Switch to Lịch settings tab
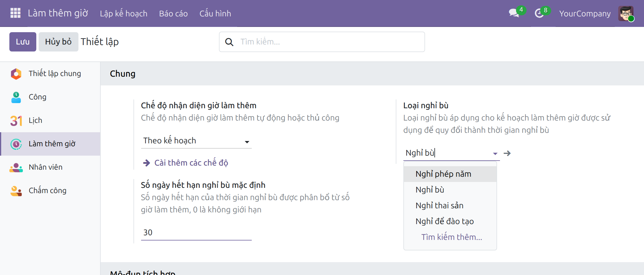 (x=50, y=121)
